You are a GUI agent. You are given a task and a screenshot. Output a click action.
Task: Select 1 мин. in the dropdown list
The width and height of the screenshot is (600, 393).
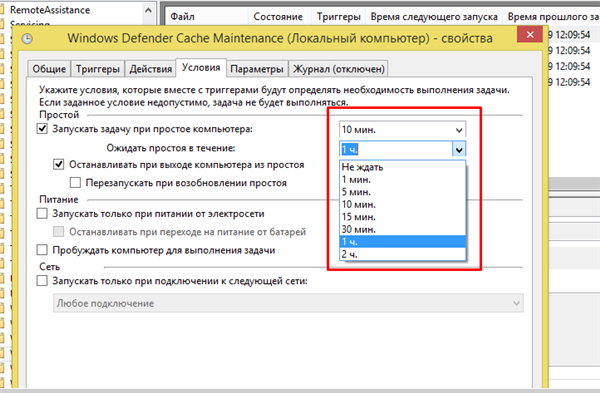pyautogui.click(x=403, y=179)
